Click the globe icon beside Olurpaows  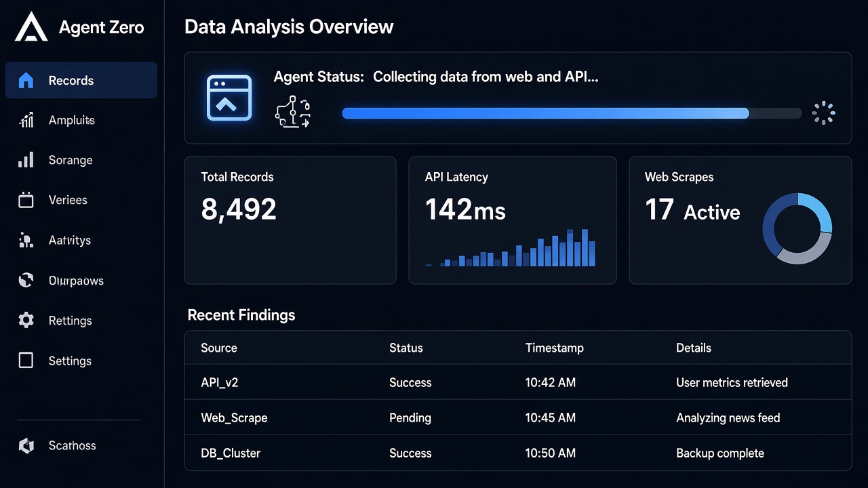pyautogui.click(x=26, y=280)
